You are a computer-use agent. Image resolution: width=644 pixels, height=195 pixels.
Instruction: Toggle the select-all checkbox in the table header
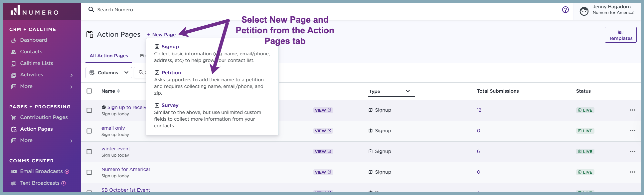click(89, 91)
